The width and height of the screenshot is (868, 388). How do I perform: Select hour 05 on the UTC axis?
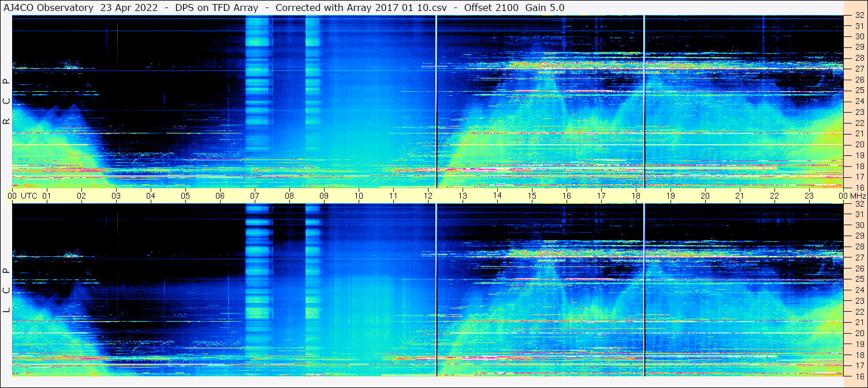pos(185,196)
